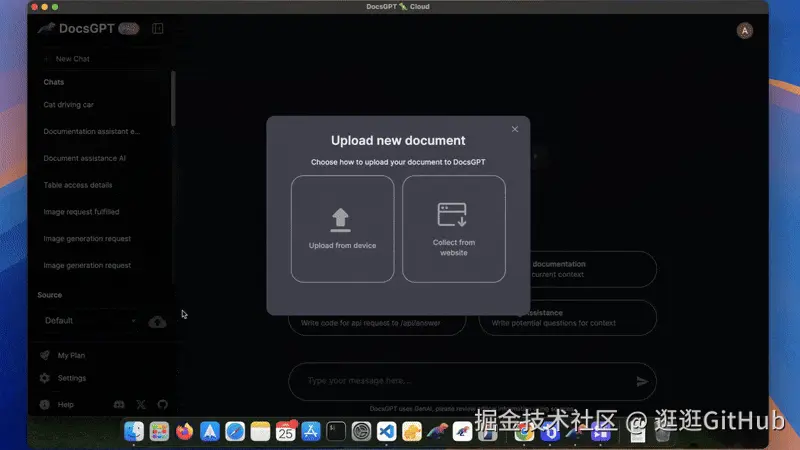Open the Discord icon link
Image resolution: width=800 pixels, height=450 pixels.
(119, 405)
